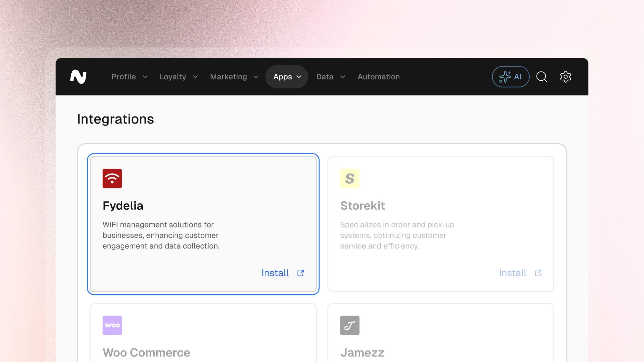Install the Fydelia integration
This screenshot has width=644, height=362.
click(x=275, y=273)
